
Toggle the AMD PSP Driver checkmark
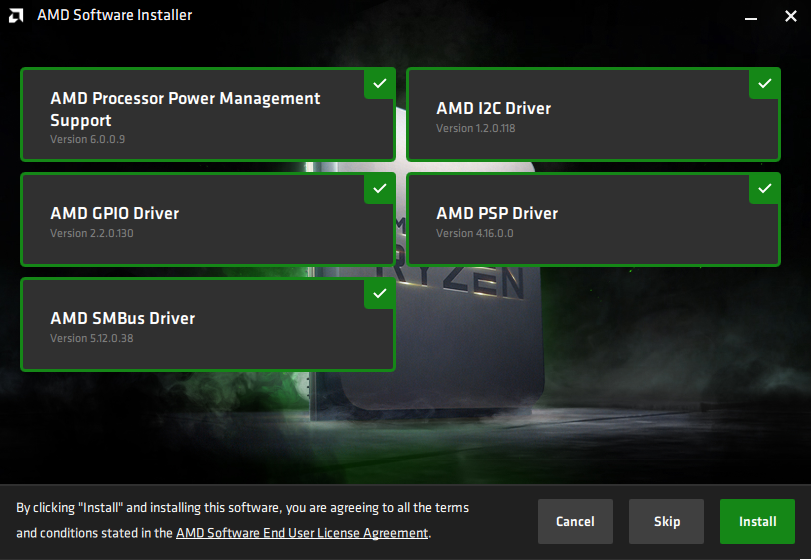point(764,188)
